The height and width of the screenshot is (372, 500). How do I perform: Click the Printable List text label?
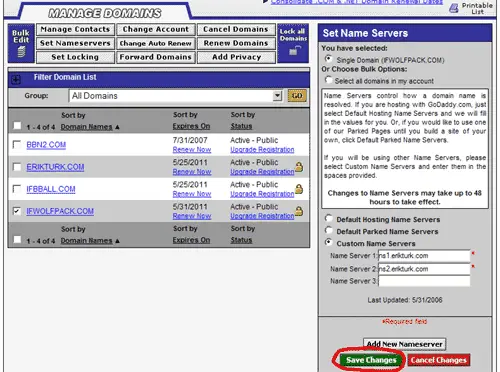tap(477, 8)
